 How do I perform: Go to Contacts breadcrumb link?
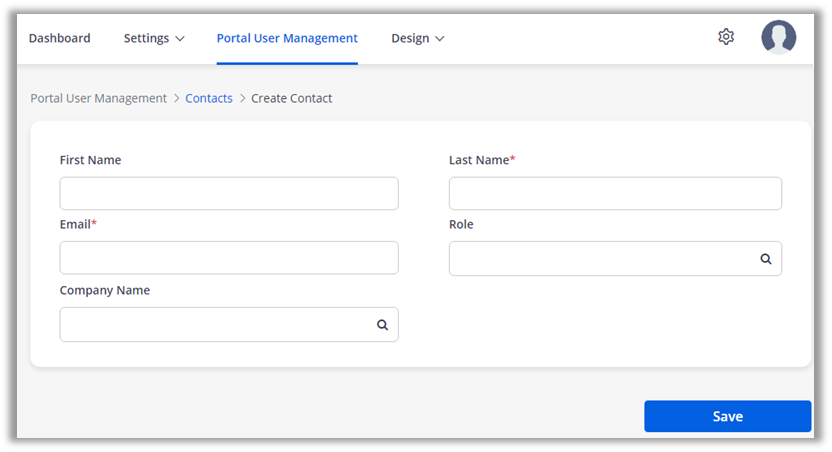[209, 98]
